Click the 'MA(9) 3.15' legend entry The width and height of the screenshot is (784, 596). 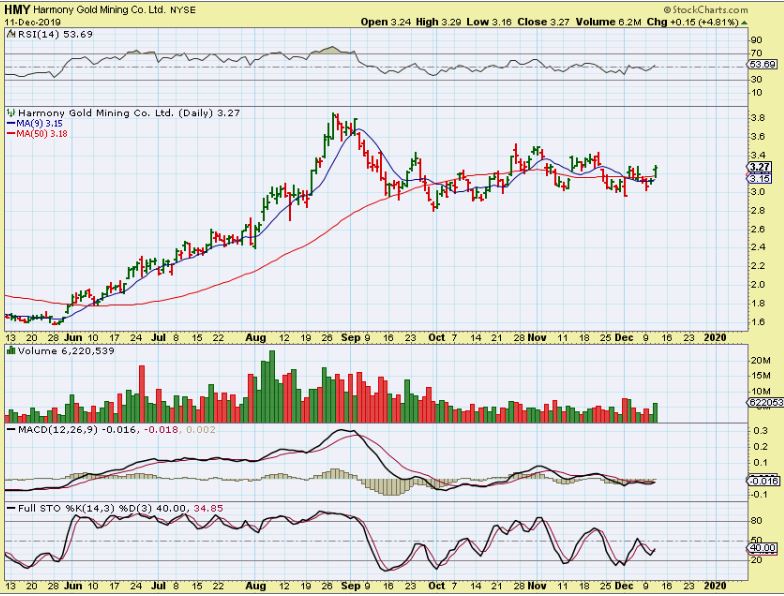[40, 124]
